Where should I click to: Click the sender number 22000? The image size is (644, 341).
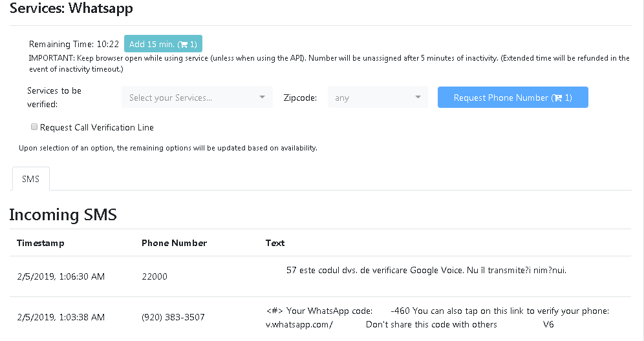point(155,276)
